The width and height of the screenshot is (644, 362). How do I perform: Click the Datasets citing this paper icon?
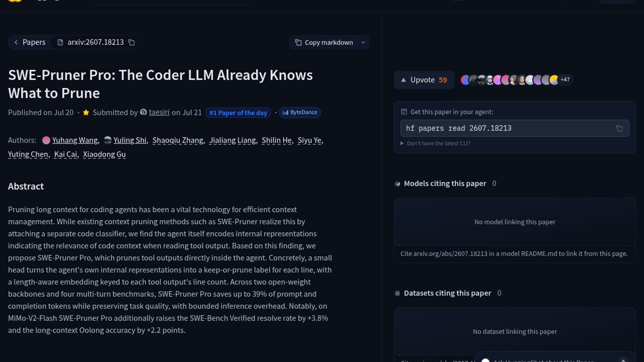(x=397, y=293)
